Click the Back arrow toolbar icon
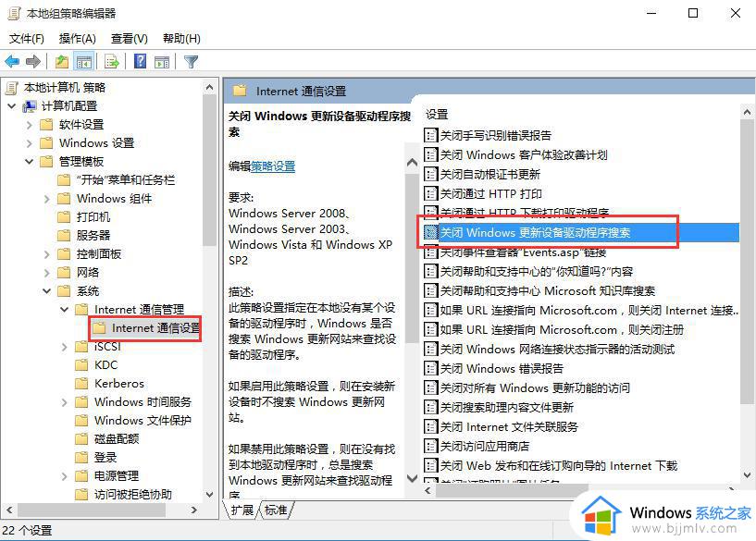756x541 pixels. point(12,61)
